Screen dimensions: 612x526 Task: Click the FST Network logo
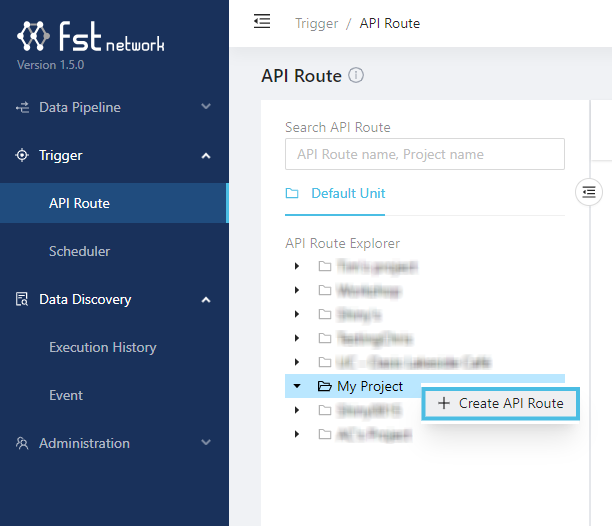(91, 39)
